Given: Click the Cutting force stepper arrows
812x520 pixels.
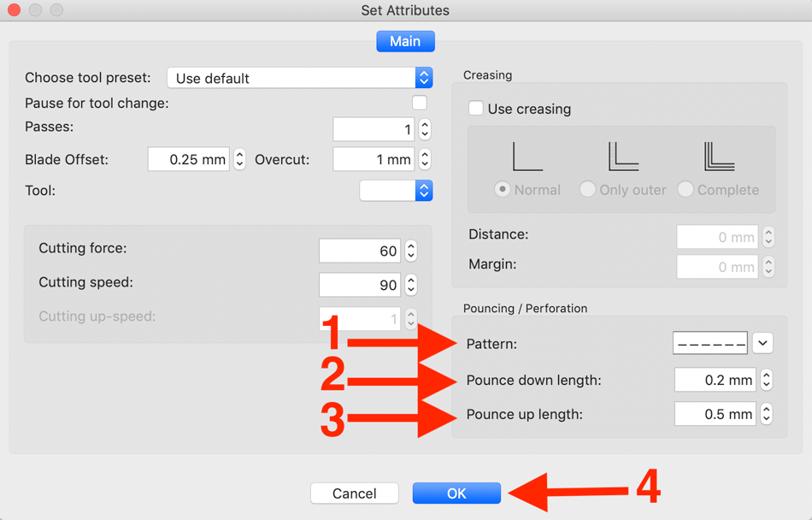Looking at the screenshot, I should tap(410, 251).
